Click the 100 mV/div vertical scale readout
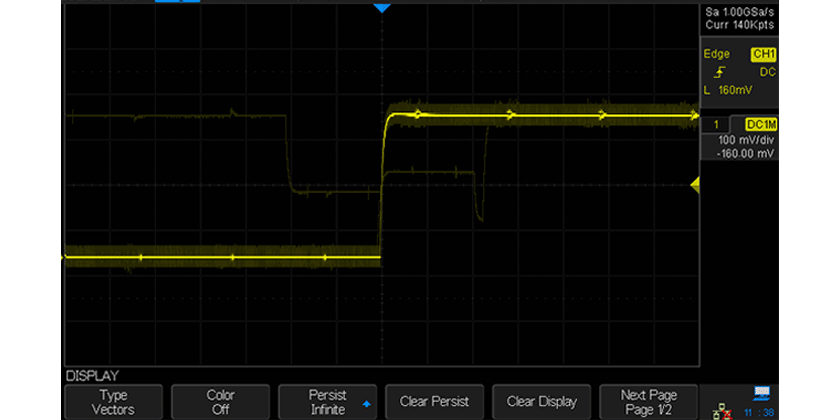840x420 pixels. point(740,142)
